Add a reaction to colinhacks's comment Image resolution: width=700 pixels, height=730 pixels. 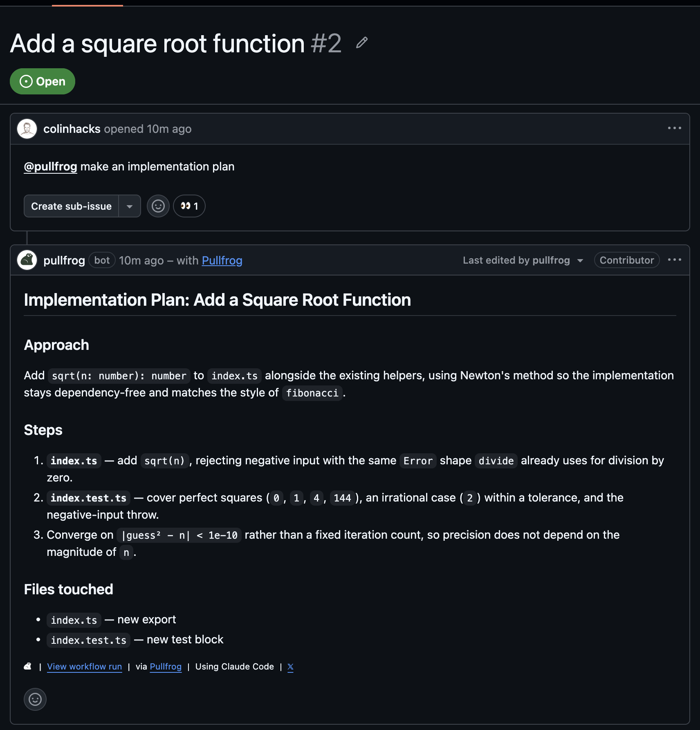pos(158,206)
